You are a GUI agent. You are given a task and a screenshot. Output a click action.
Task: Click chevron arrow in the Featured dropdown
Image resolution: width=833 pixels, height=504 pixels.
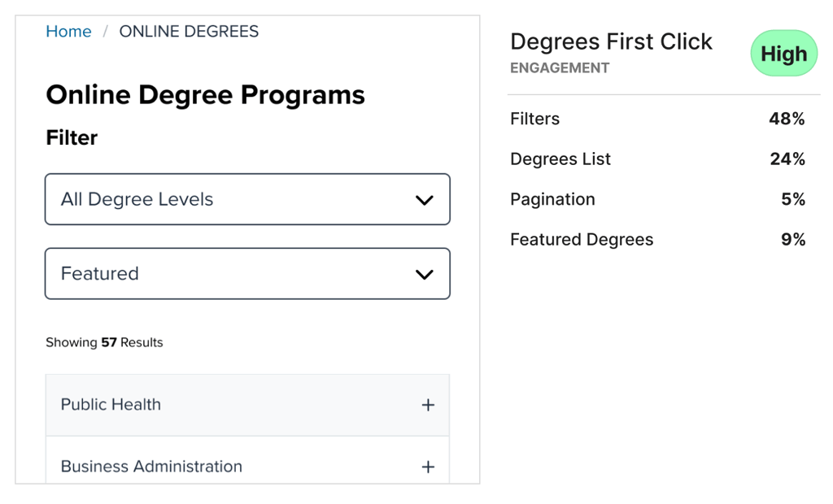(x=424, y=275)
